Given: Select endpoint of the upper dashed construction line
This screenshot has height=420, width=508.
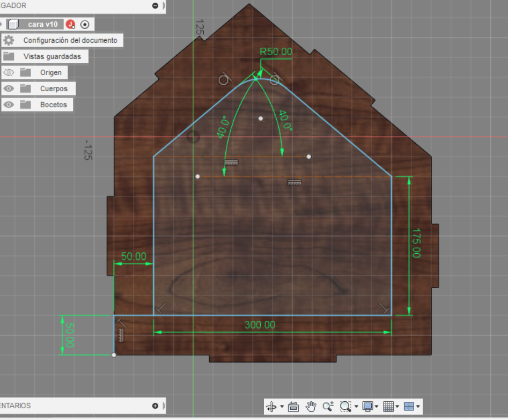Looking at the screenshot, I should [x=309, y=157].
